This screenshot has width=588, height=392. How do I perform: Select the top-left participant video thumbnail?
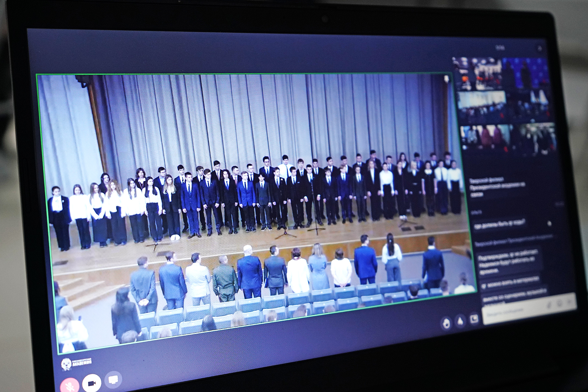[476, 74]
